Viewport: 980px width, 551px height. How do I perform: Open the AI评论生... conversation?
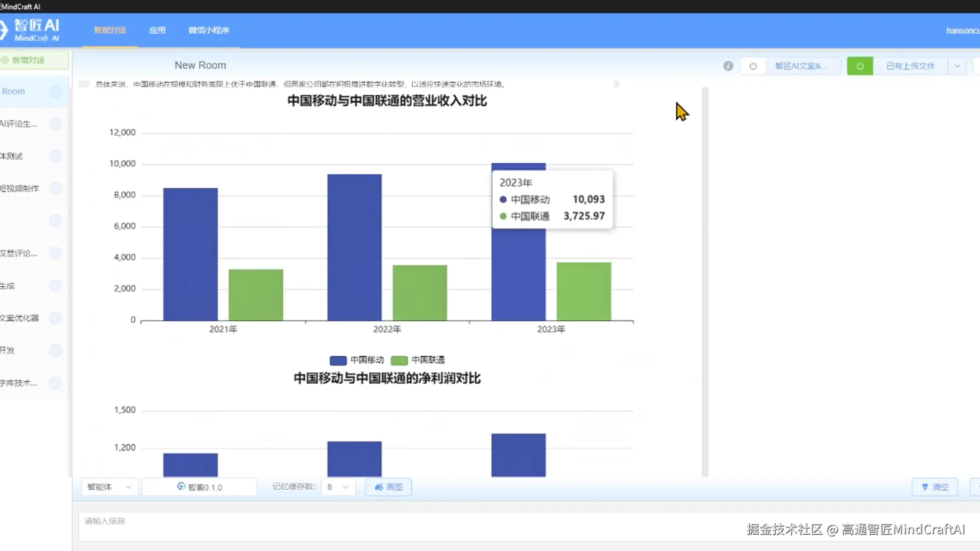coord(18,123)
